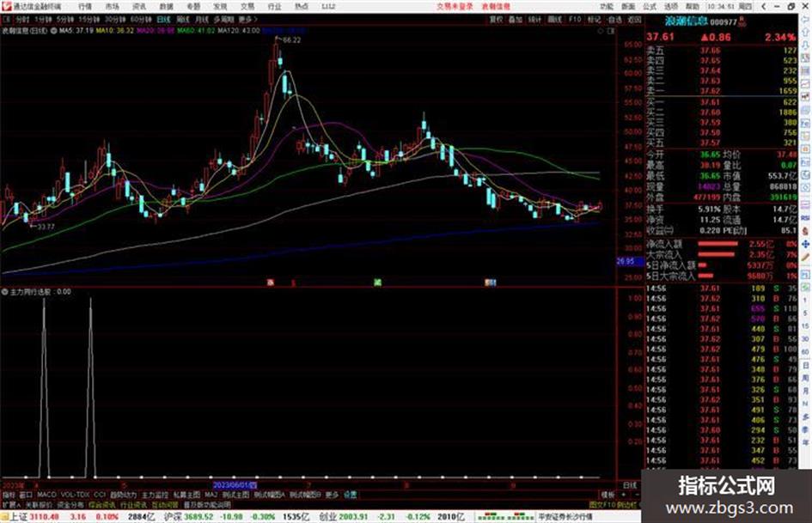Click the 日线 period label right of time axis
Image resolution: width=812 pixels, height=523 pixels.
click(629, 485)
